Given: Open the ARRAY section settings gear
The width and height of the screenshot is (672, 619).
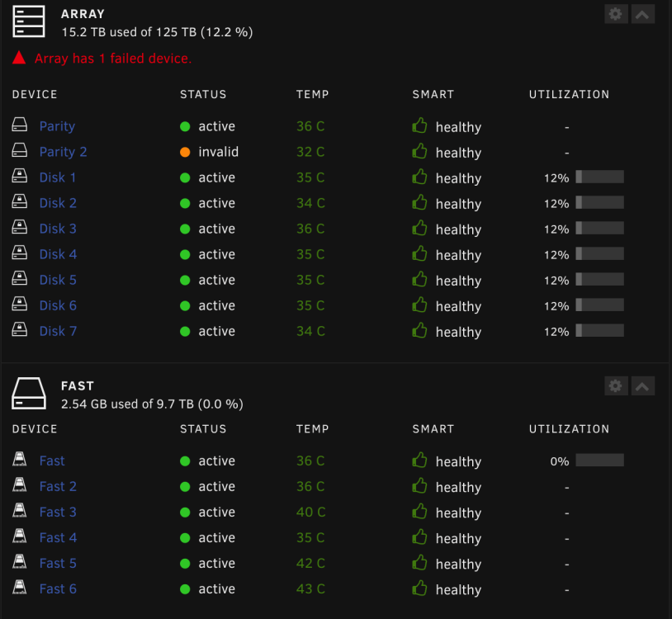Looking at the screenshot, I should (x=616, y=14).
